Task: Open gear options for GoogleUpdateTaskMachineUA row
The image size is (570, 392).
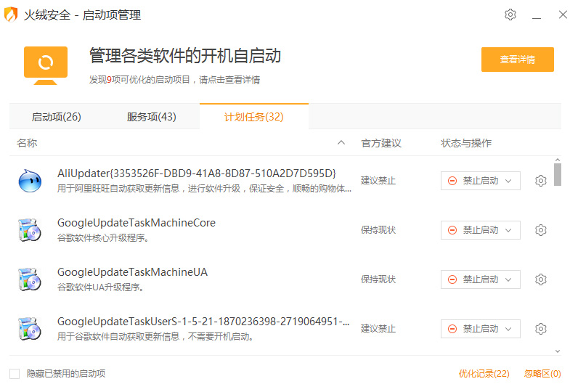Action: click(540, 279)
